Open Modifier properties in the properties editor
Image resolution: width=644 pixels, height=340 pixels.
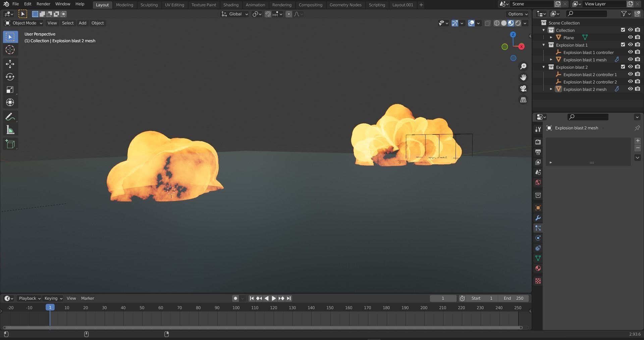pyautogui.click(x=538, y=218)
